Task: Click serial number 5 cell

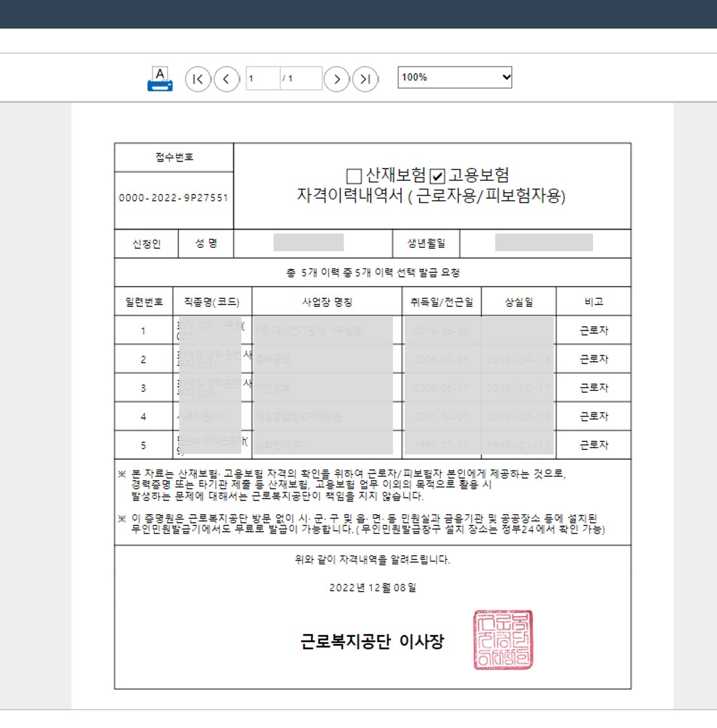Action: point(144,445)
